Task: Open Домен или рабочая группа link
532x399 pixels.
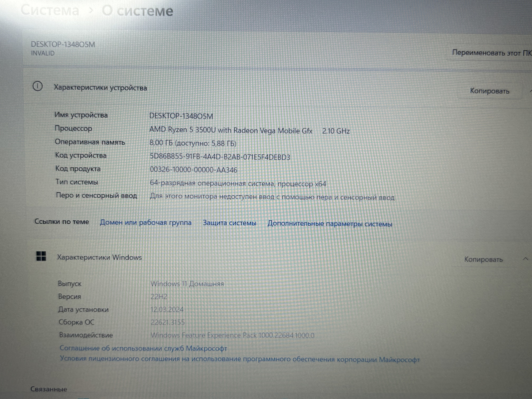Action: pyautogui.click(x=146, y=223)
